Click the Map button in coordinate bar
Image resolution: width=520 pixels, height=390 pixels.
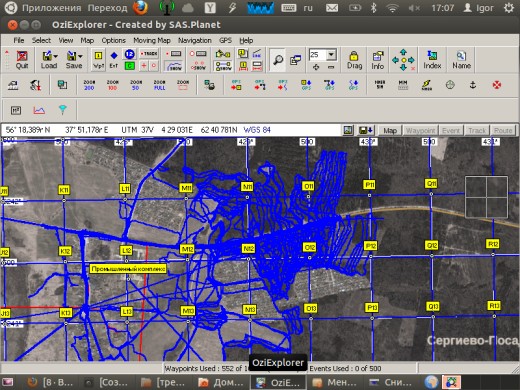pyautogui.click(x=390, y=130)
